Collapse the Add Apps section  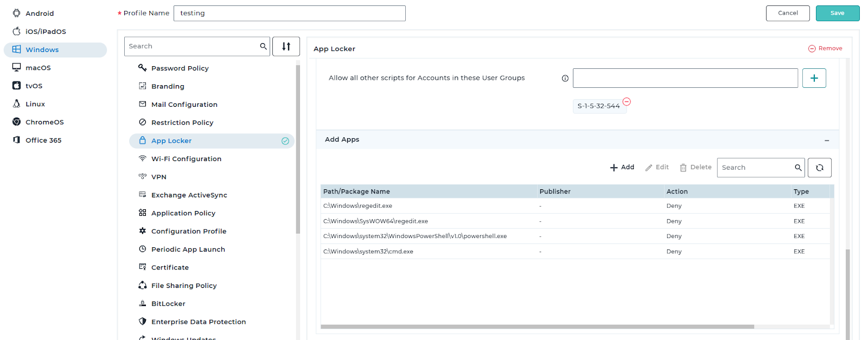tap(826, 140)
